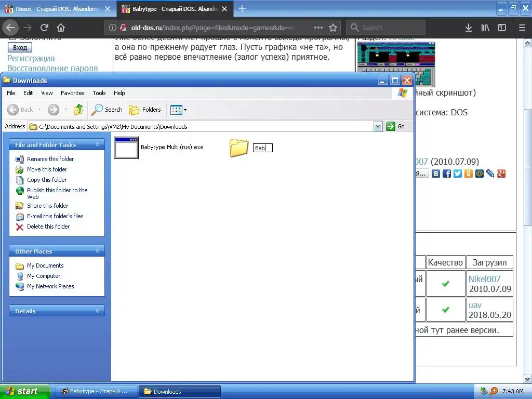Open the browser Library icon
This screenshot has height=399, width=532.
[x=485, y=28]
